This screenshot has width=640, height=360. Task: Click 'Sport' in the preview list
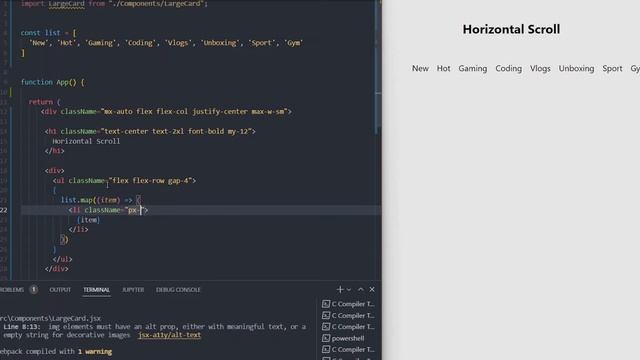coord(612,69)
